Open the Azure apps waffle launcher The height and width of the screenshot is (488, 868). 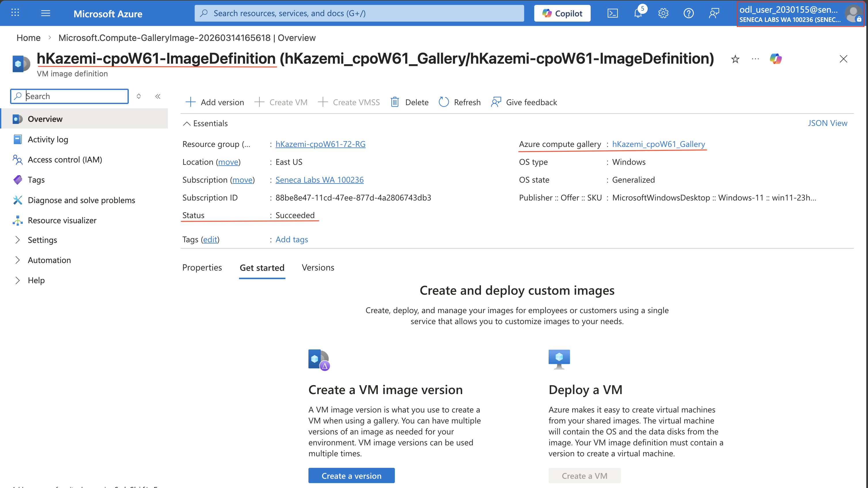(15, 13)
